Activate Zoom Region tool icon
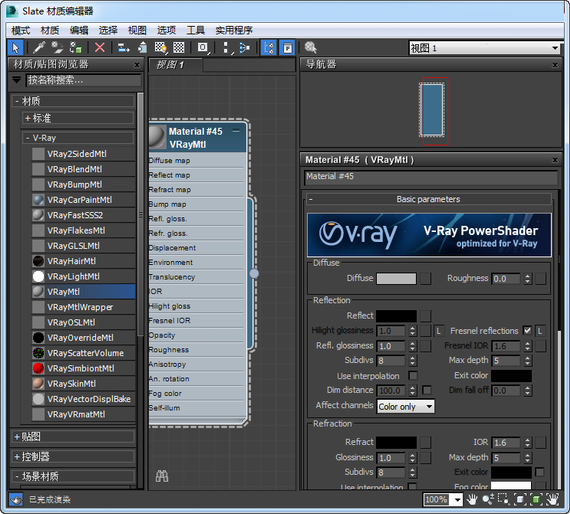The image size is (570, 514). [x=503, y=499]
